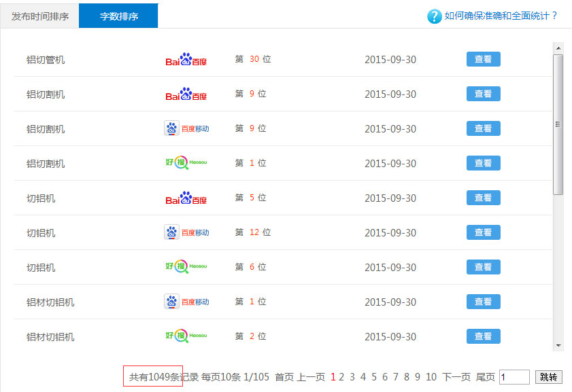The image size is (572, 392).
Task: Click Haosou logo in 铝切割机 row
Action: pyautogui.click(x=186, y=163)
